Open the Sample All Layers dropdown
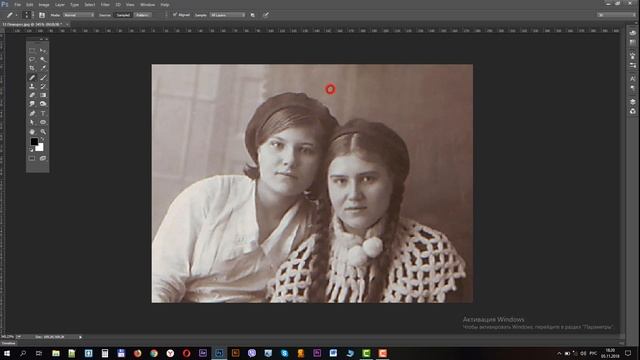640x360 pixels. [227, 15]
